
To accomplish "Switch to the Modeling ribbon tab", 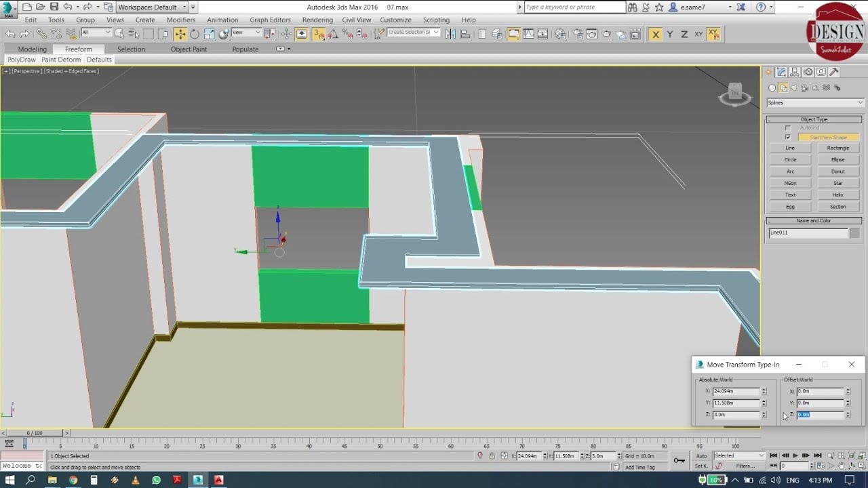I will click(x=33, y=49).
